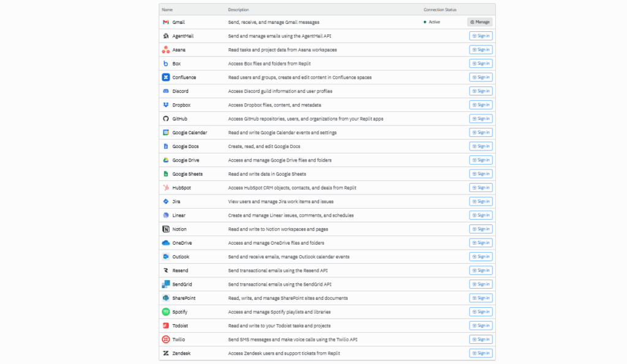Click the Connection Status column header

(440, 10)
